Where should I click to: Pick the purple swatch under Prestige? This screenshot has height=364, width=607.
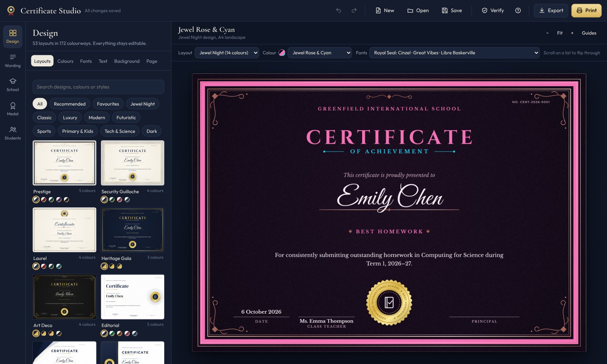pyautogui.click(x=59, y=199)
